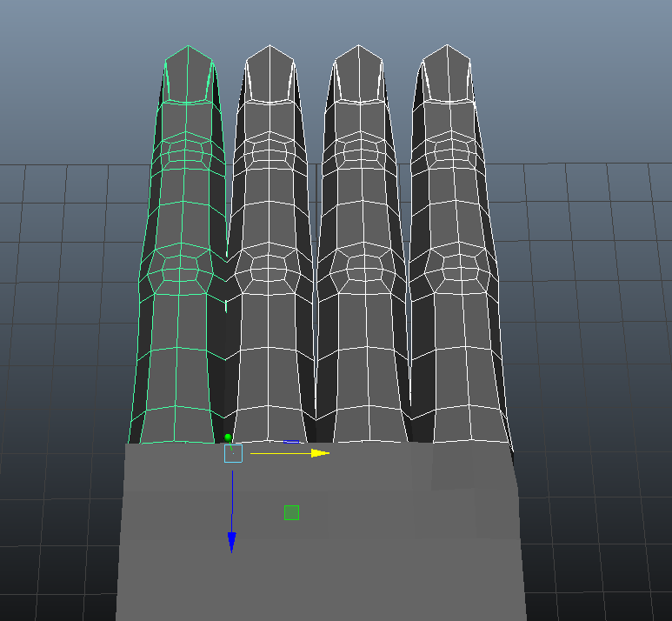Select the green-highlighted leftmost finger mesh
The image size is (672, 621).
point(179,348)
